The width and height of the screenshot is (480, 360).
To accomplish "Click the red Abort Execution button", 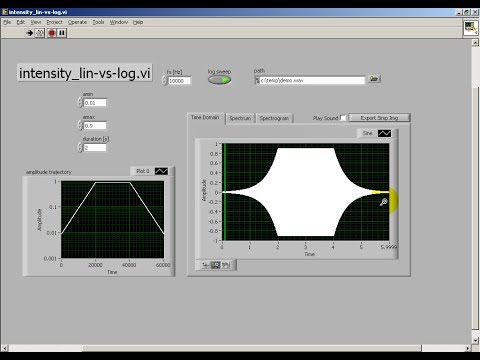I will (x=52, y=33).
